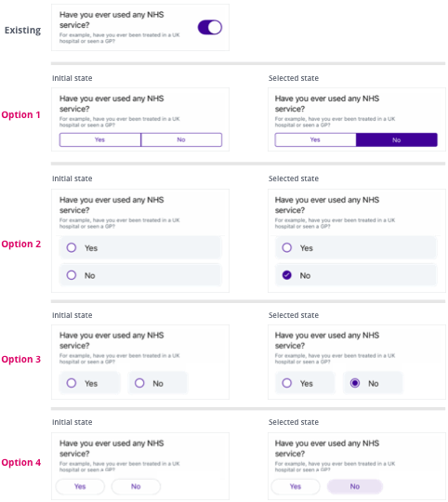Screen dimensions: 448x502
Task: Click Yes segment in Option 1 selected state
Action: point(315,139)
